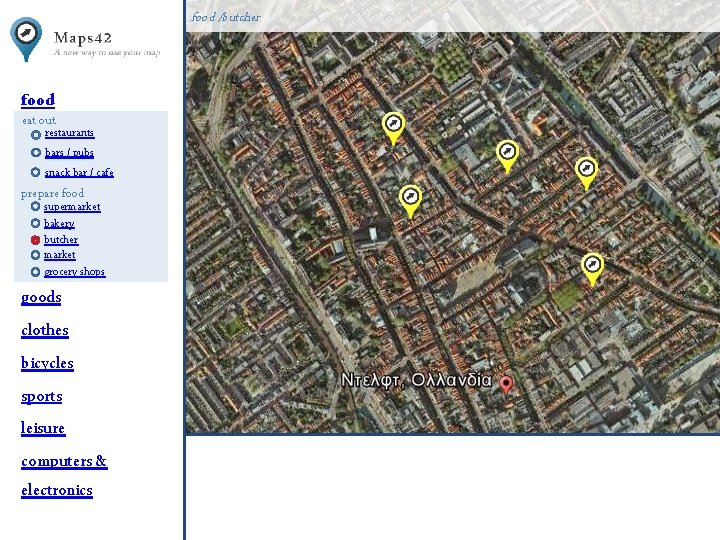Screen dimensions: 720x540
Task: Open the bars / pubs link
Action: point(69,152)
